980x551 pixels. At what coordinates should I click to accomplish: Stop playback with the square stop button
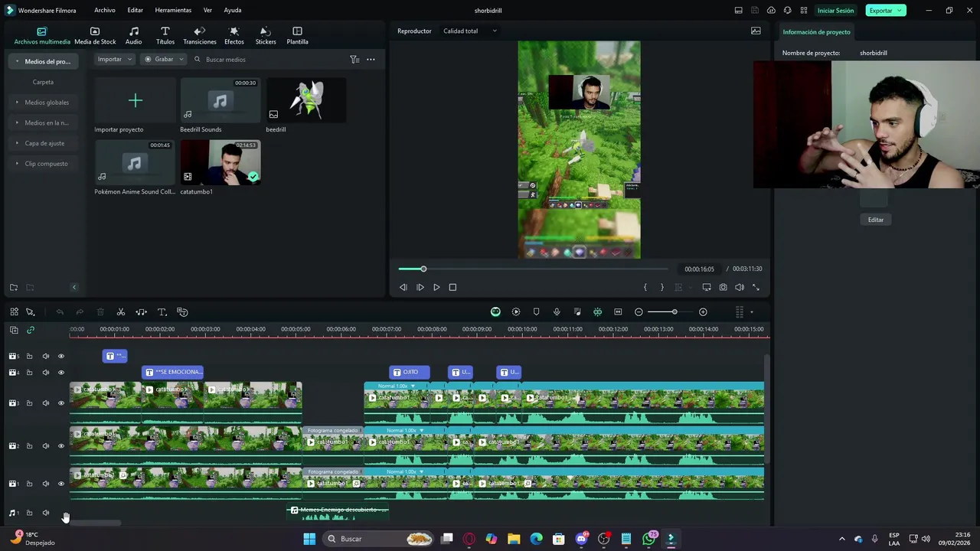click(452, 288)
